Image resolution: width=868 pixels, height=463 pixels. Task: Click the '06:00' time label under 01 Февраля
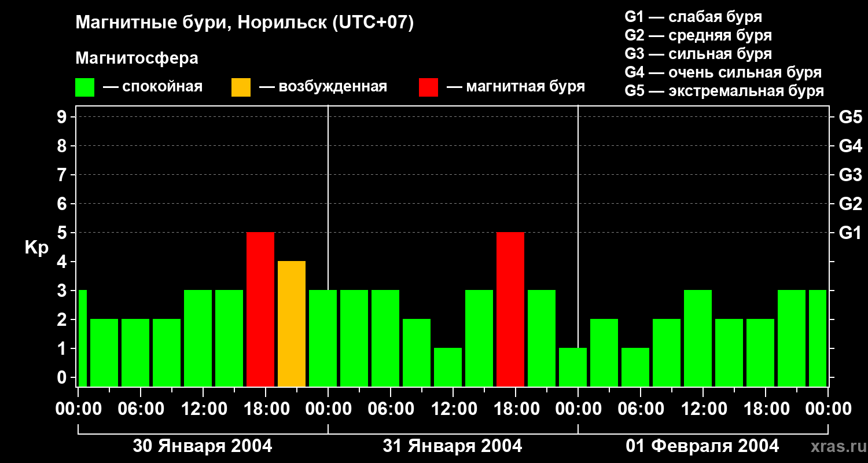(640, 409)
